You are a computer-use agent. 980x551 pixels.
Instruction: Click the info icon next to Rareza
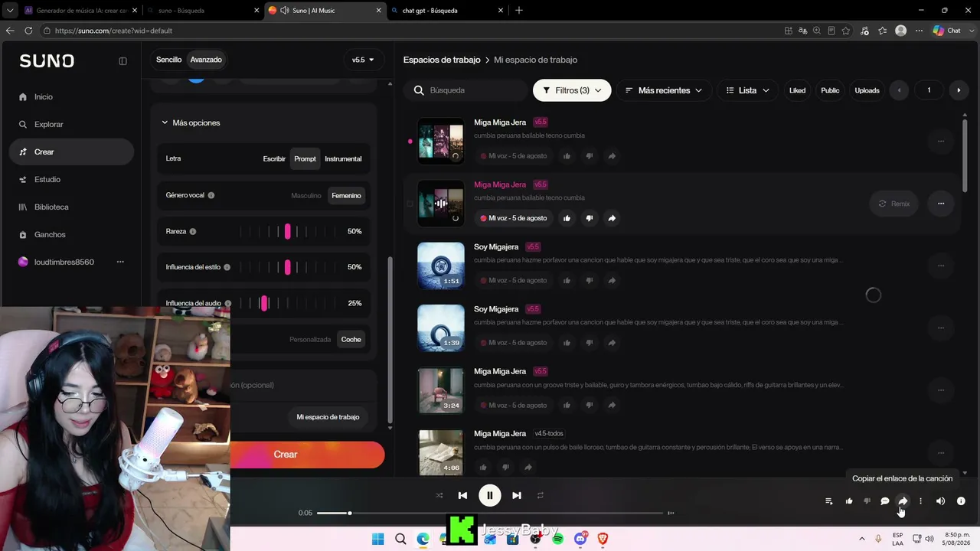(193, 231)
